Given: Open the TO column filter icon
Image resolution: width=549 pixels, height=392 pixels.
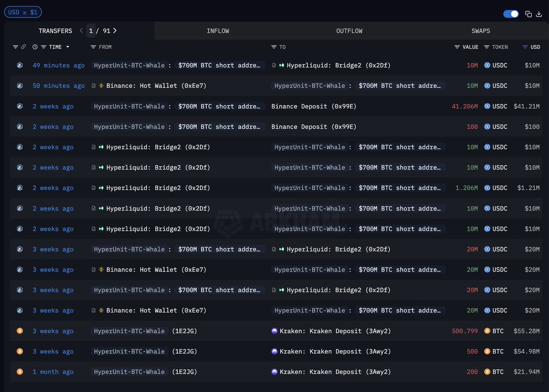Looking at the screenshot, I should click(274, 47).
